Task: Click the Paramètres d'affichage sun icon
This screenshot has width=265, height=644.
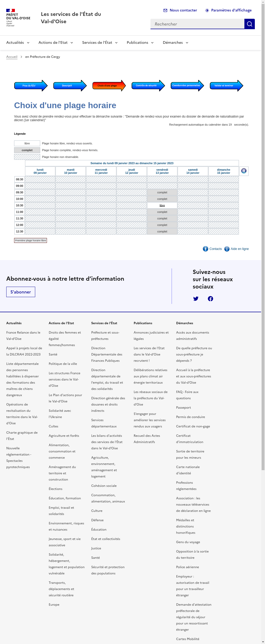Action: (x=207, y=10)
